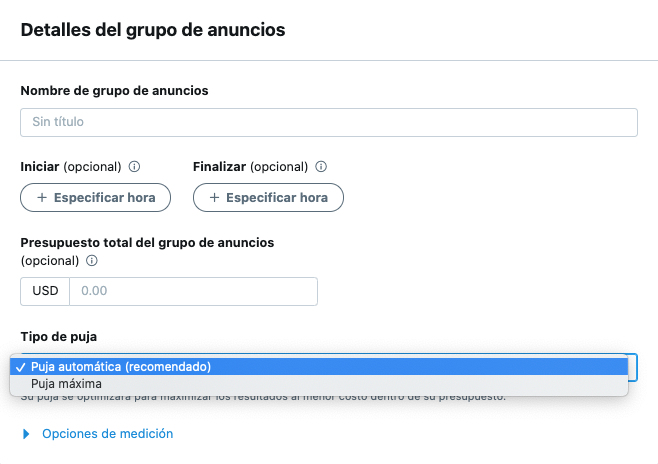658x464 pixels.
Task: Click the info icon next to Iniciar
Action: 135,167
